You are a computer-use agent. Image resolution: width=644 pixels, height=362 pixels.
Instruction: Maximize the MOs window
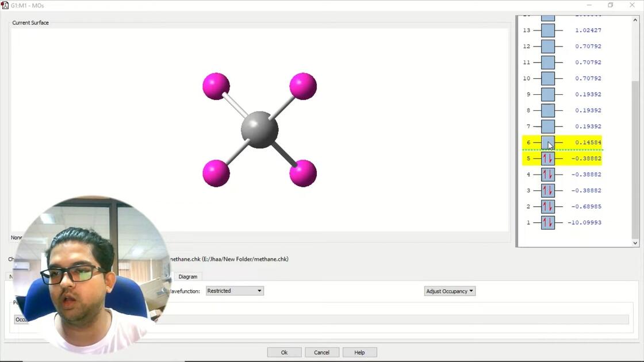tap(610, 5)
